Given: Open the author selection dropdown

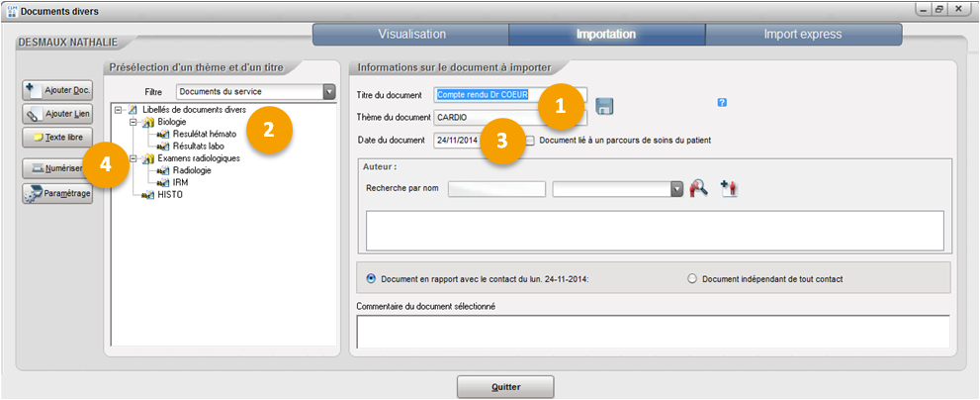Looking at the screenshot, I should [x=676, y=189].
